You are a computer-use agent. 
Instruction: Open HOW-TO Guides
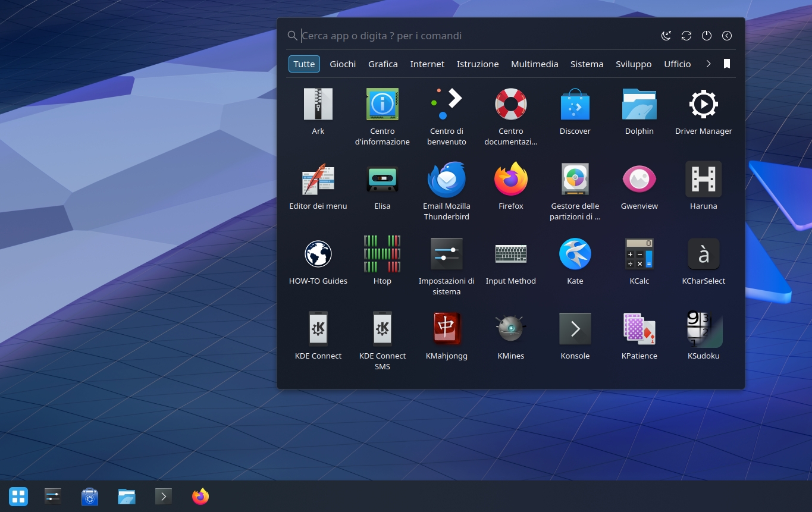pos(318,262)
